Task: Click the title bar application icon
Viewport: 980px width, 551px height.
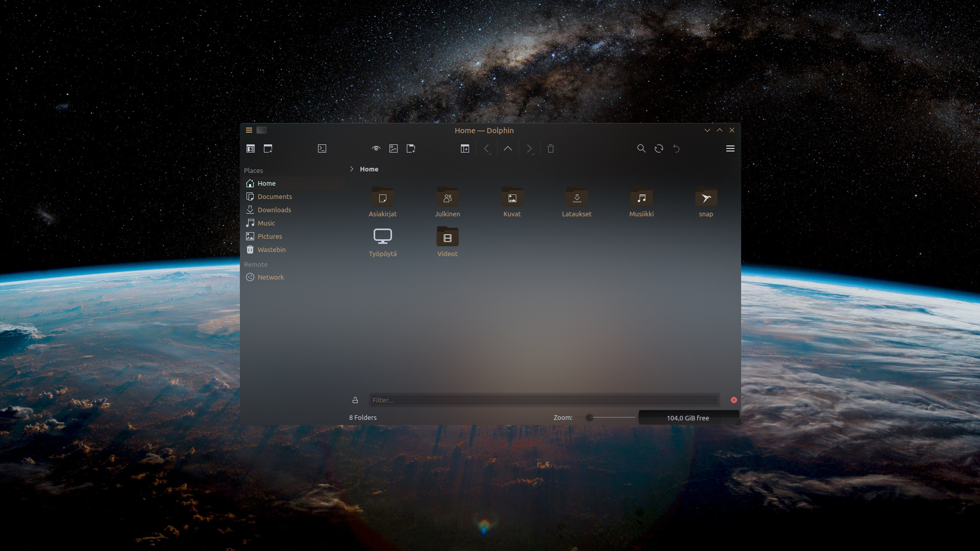Action: click(x=261, y=130)
